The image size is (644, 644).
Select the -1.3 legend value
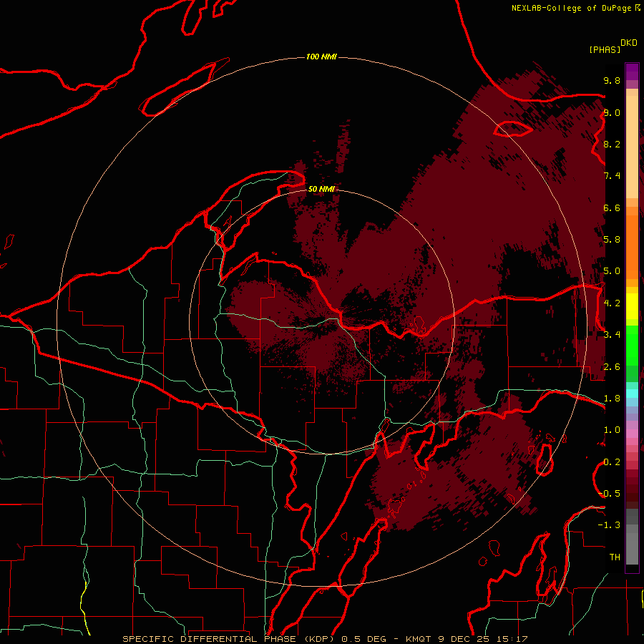(x=609, y=525)
